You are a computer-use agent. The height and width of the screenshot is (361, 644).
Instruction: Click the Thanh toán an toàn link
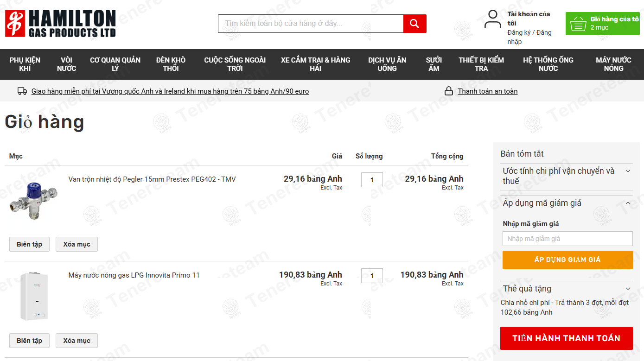[x=488, y=91]
